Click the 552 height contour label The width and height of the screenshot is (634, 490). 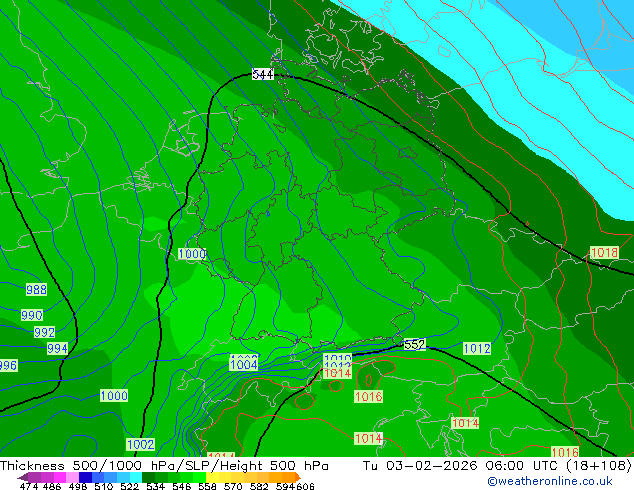[x=414, y=344]
